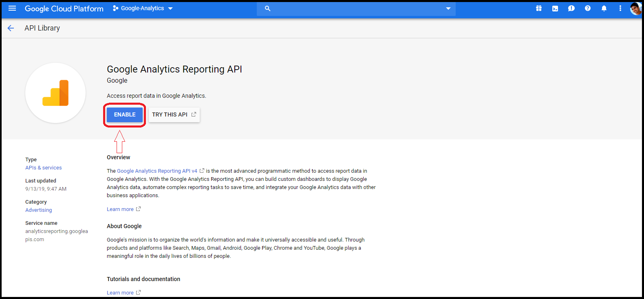Image resolution: width=644 pixels, height=299 pixels.
Task: Click the Google Analytics logo thumbnail
Action: [x=55, y=93]
